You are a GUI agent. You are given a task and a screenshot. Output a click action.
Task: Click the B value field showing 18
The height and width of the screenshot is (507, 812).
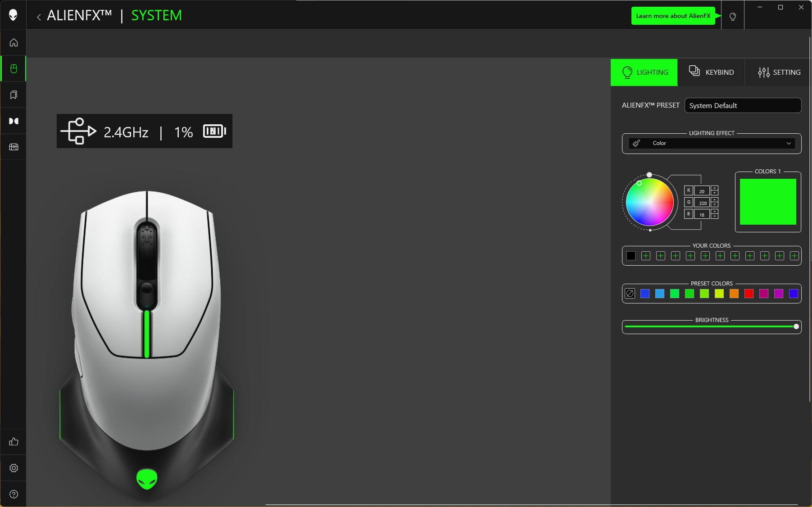(x=702, y=214)
